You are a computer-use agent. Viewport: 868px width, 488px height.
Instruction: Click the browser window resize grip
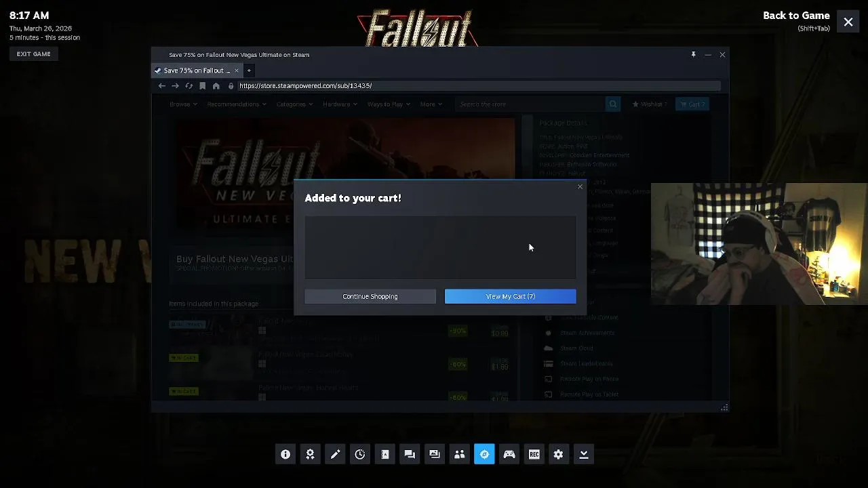tap(724, 407)
